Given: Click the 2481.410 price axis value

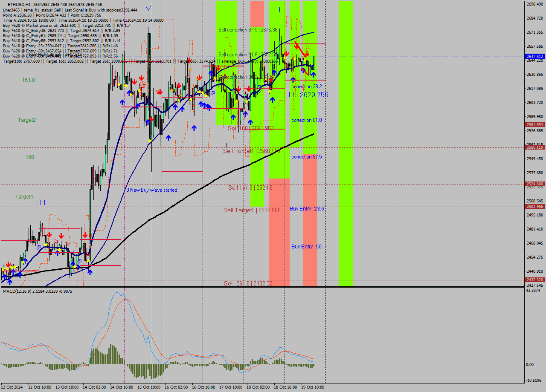Looking at the screenshot, I should (535, 229).
